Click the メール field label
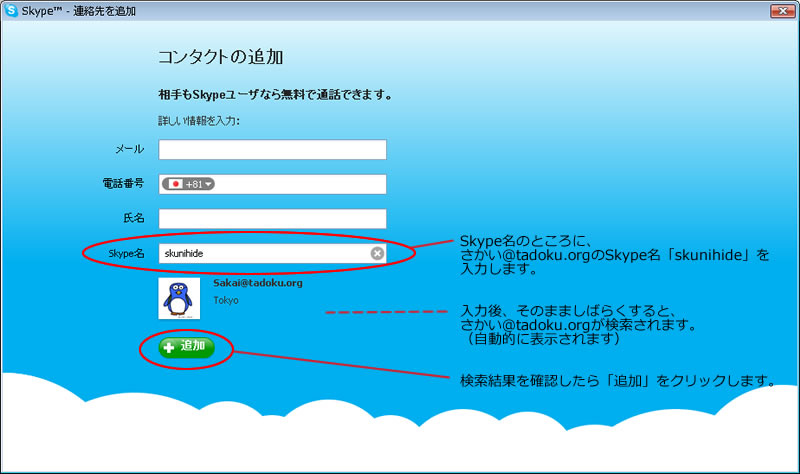 (x=129, y=150)
